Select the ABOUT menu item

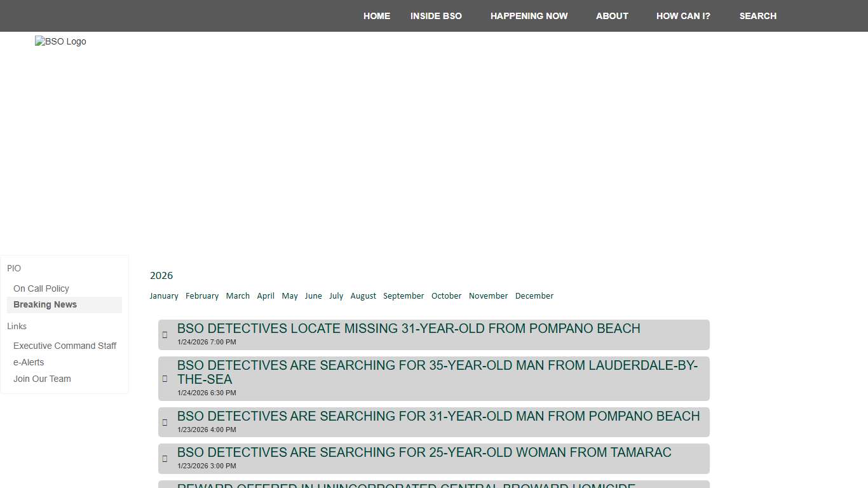(612, 16)
